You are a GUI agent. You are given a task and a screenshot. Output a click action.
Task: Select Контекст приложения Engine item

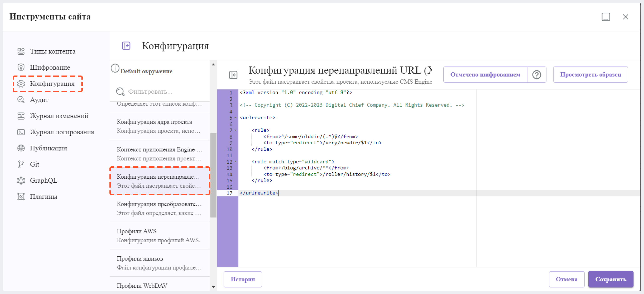(160, 154)
